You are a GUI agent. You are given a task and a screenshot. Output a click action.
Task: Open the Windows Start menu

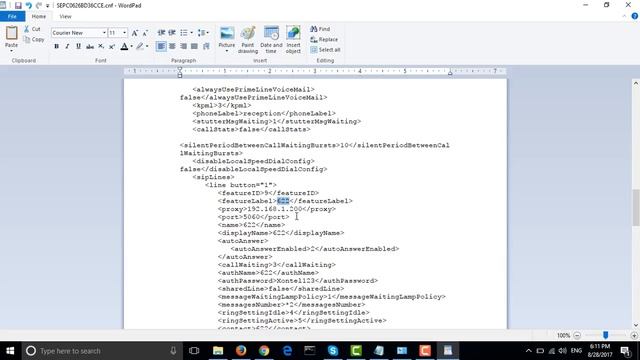10,351
